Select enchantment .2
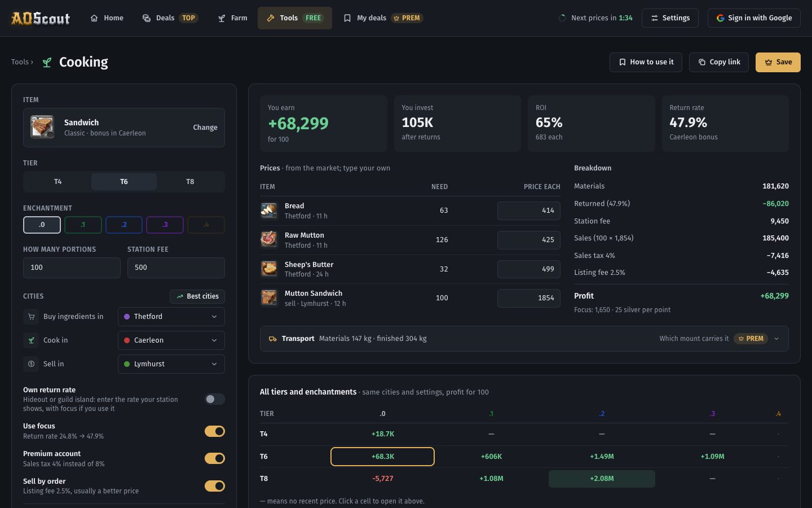Viewport: 812px width, 508px height. pyautogui.click(x=124, y=225)
